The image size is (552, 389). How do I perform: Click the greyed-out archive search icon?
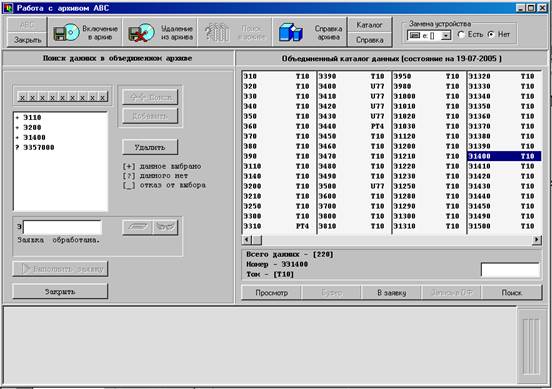217,33
